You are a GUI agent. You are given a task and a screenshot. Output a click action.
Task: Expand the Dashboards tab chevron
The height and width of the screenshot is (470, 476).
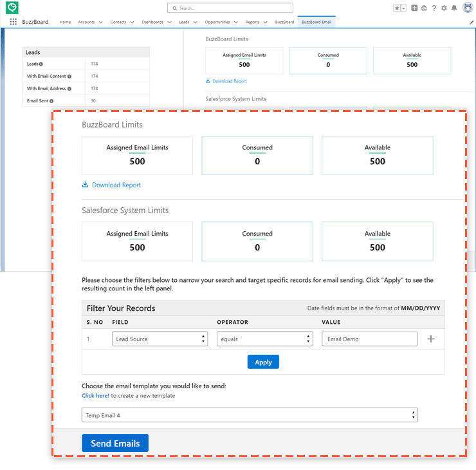click(x=169, y=22)
